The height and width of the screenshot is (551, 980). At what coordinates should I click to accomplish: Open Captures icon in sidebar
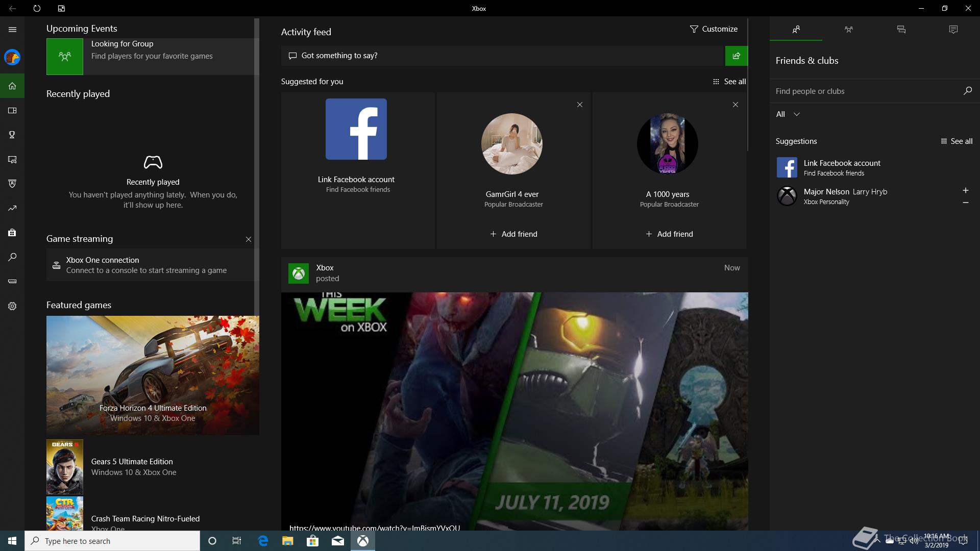(12, 159)
